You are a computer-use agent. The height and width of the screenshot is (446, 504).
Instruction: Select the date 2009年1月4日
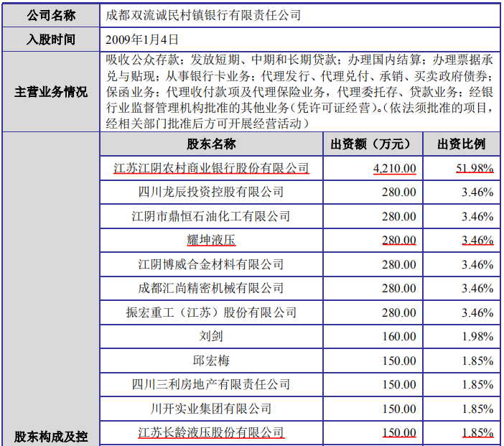[x=142, y=40]
